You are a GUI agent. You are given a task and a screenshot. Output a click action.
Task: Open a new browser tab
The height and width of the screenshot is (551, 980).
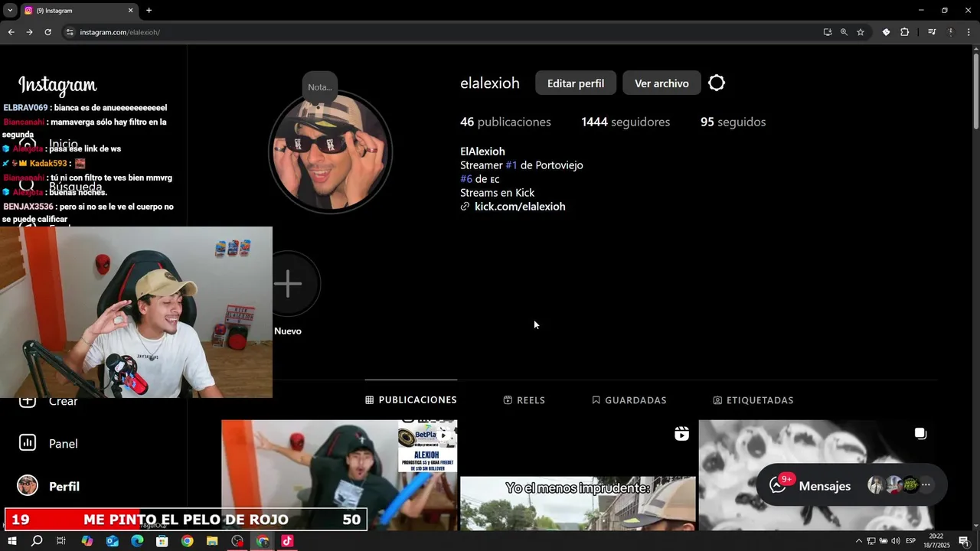149,11
